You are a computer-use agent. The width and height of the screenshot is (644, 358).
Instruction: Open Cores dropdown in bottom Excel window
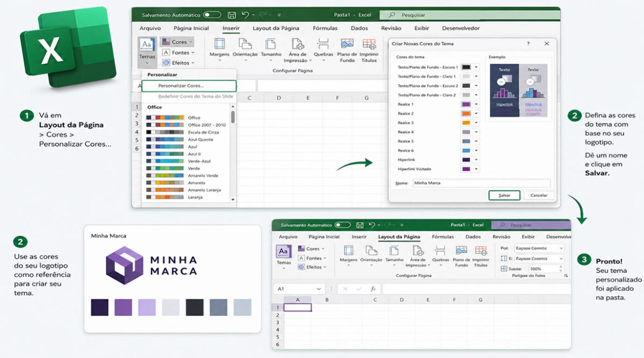pyautogui.click(x=311, y=248)
